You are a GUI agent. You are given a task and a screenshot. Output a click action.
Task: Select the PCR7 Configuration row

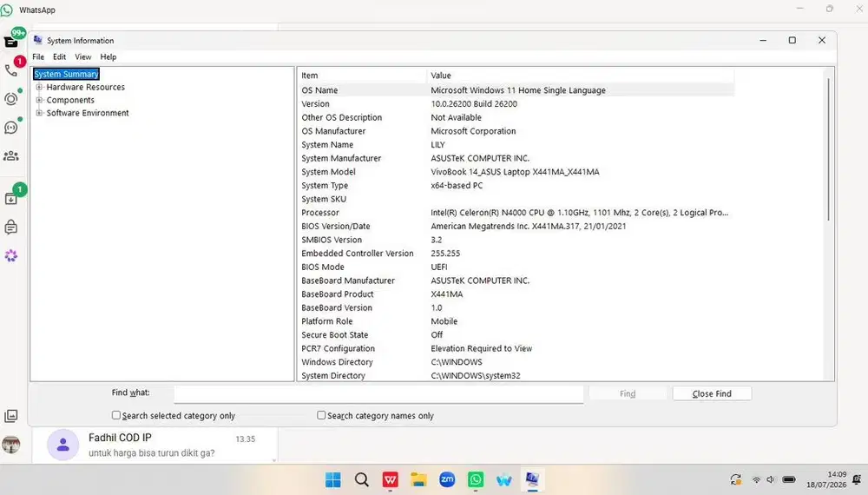click(x=516, y=348)
